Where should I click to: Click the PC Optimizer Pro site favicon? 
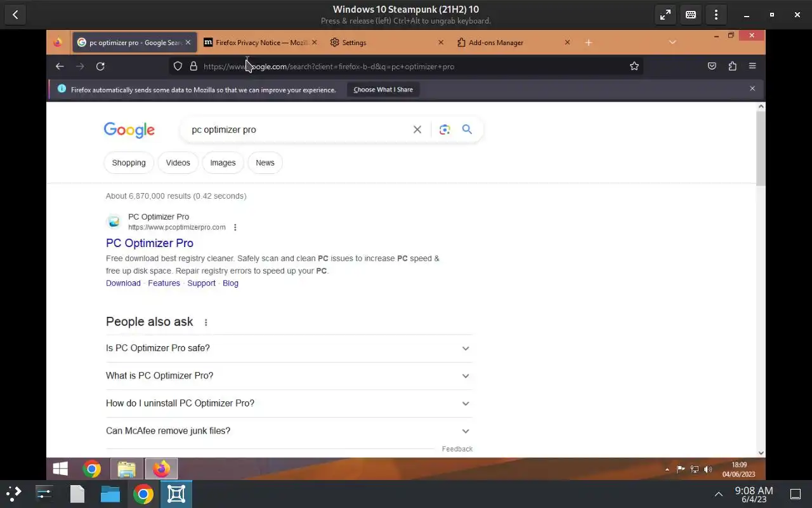[x=114, y=222]
